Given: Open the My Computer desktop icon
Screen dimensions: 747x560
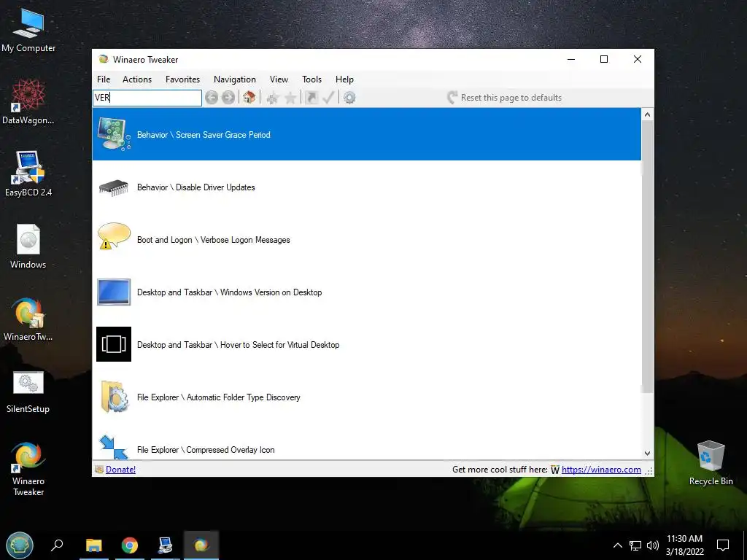Looking at the screenshot, I should tap(28, 31).
